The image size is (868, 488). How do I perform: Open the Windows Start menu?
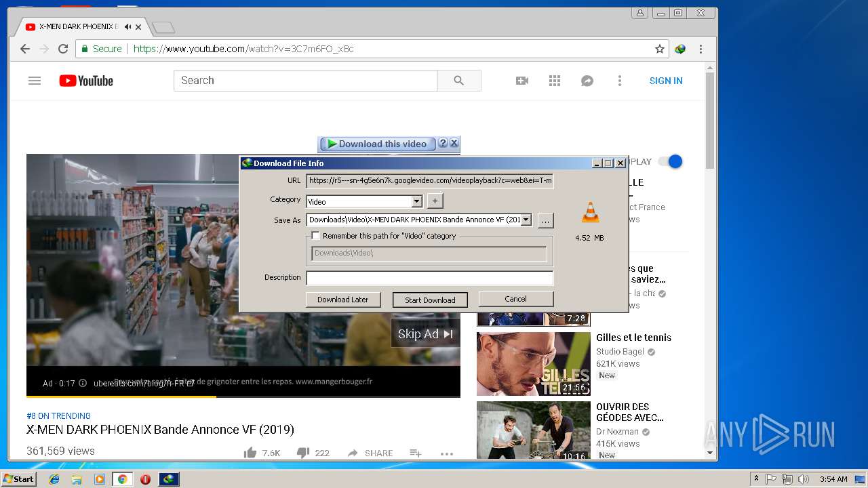tap(18, 479)
